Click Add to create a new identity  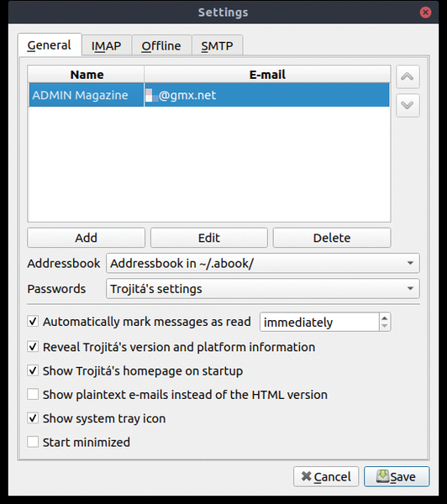coord(87,238)
